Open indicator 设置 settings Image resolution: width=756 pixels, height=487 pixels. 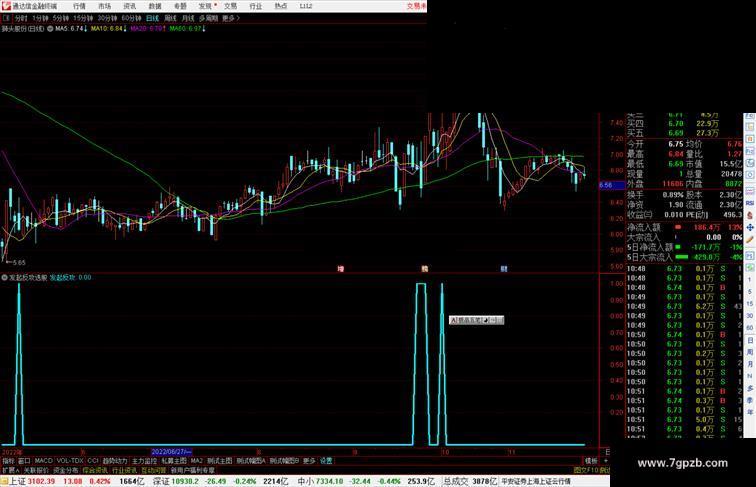tap(326, 461)
